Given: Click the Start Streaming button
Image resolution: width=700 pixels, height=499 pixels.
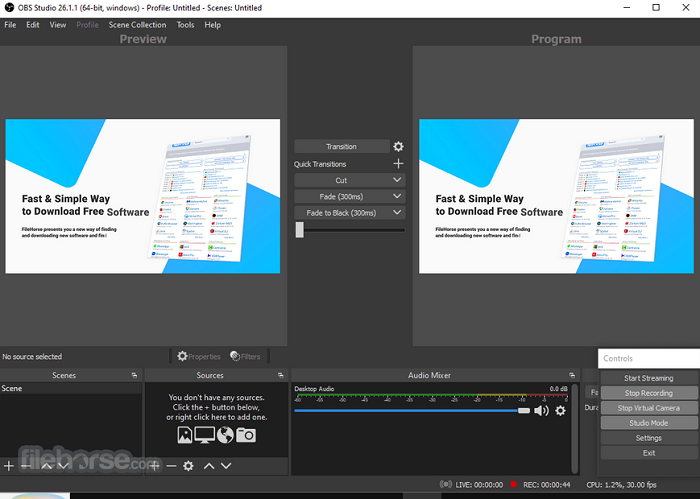Looking at the screenshot, I should [648, 378].
